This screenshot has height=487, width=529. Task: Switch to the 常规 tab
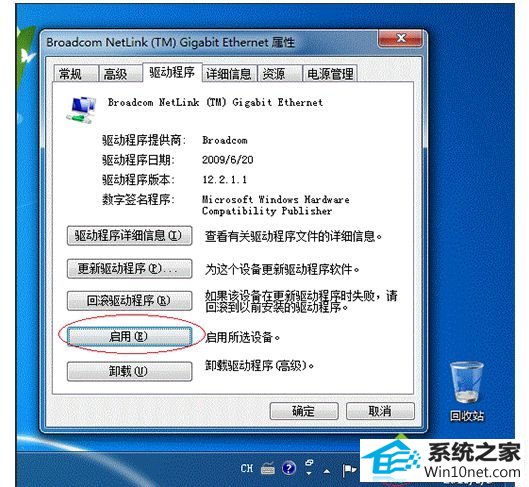click(x=76, y=74)
